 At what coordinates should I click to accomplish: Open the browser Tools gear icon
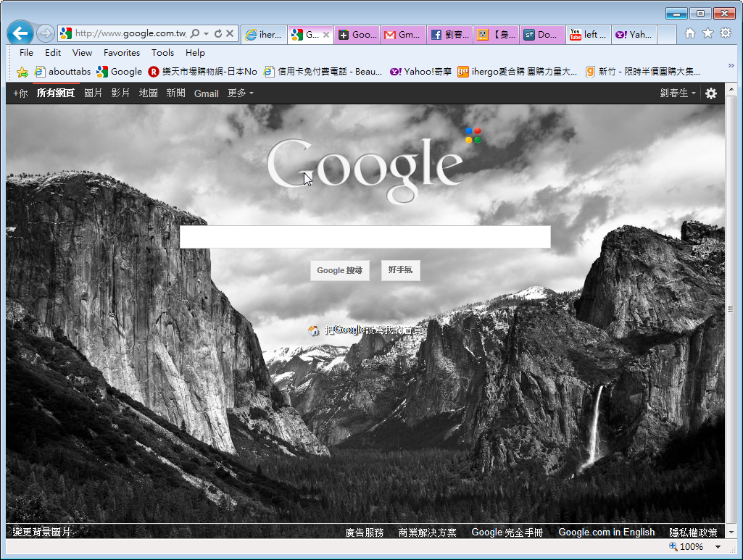[726, 33]
